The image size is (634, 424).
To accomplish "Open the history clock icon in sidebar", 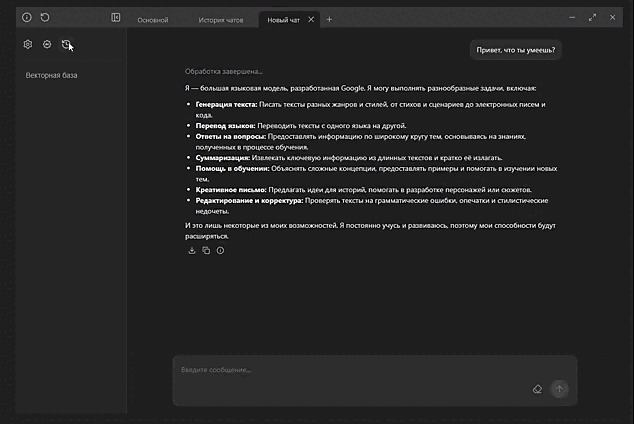I will click(66, 44).
